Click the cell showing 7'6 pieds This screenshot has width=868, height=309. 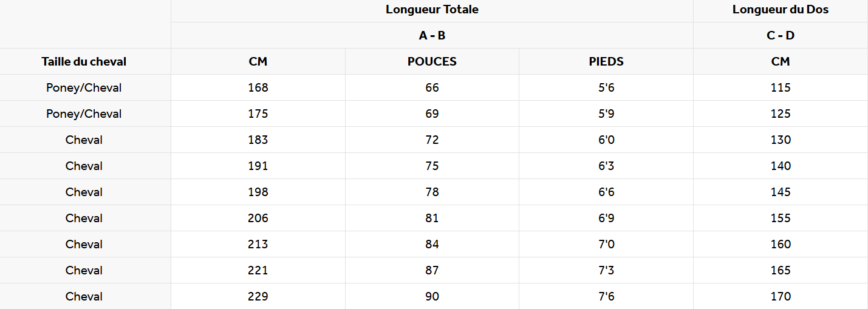(x=606, y=296)
